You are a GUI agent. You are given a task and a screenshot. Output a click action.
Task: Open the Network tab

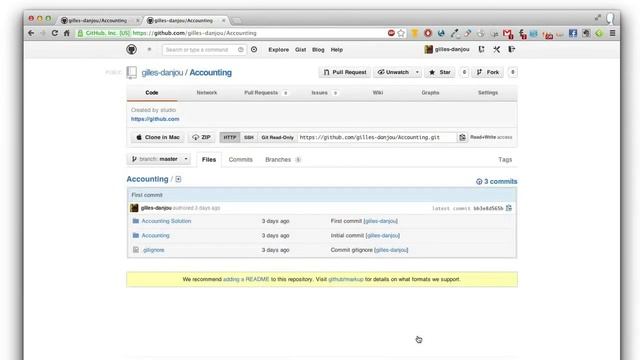tap(207, 93)
